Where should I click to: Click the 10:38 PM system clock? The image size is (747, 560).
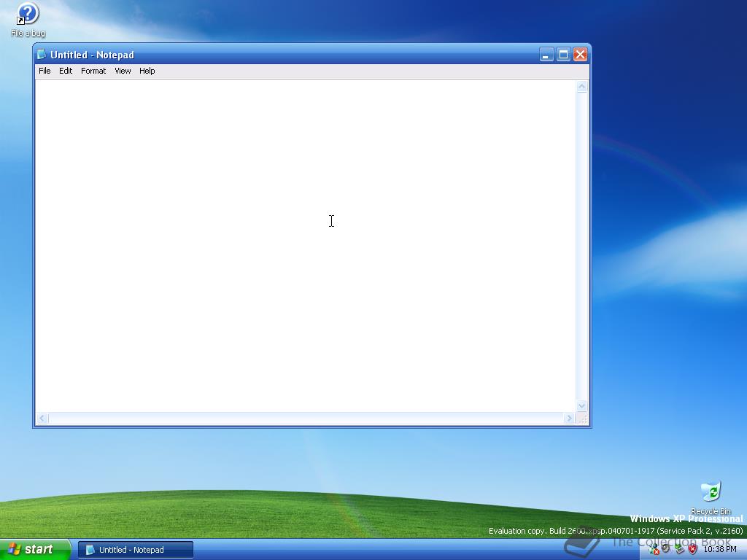[x=720, y=549]
